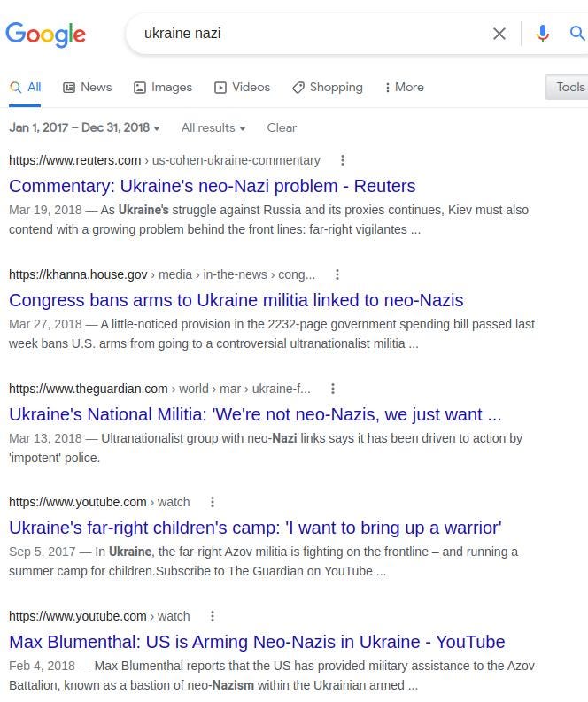Open 'Ukraine's far-right children's camp' video link
588x702 pixels.
tap(255, 528)
